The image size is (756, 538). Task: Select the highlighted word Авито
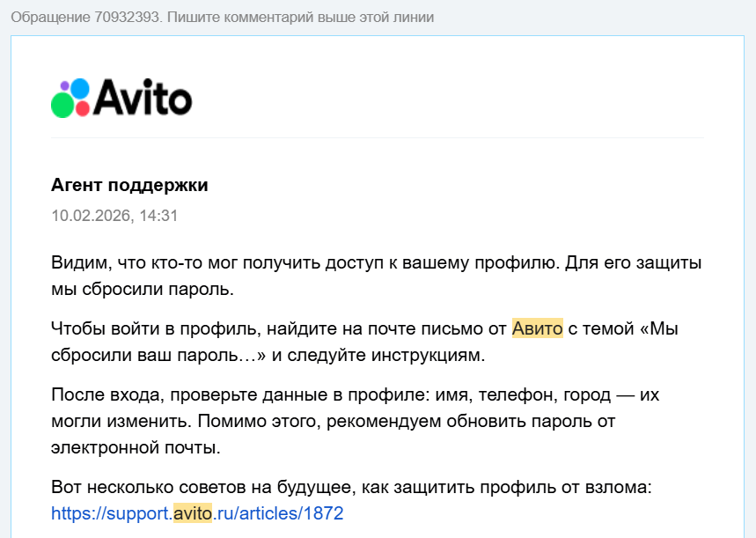(x=537, y=328)
